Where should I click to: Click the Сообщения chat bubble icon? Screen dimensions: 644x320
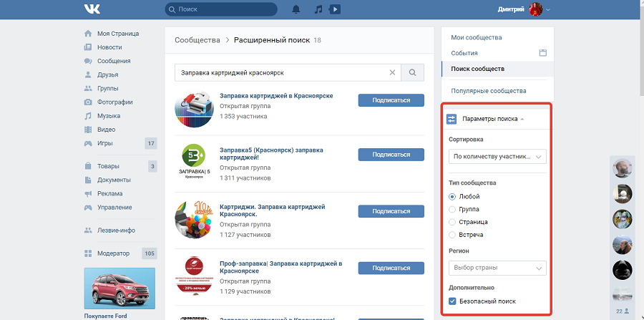88,61
